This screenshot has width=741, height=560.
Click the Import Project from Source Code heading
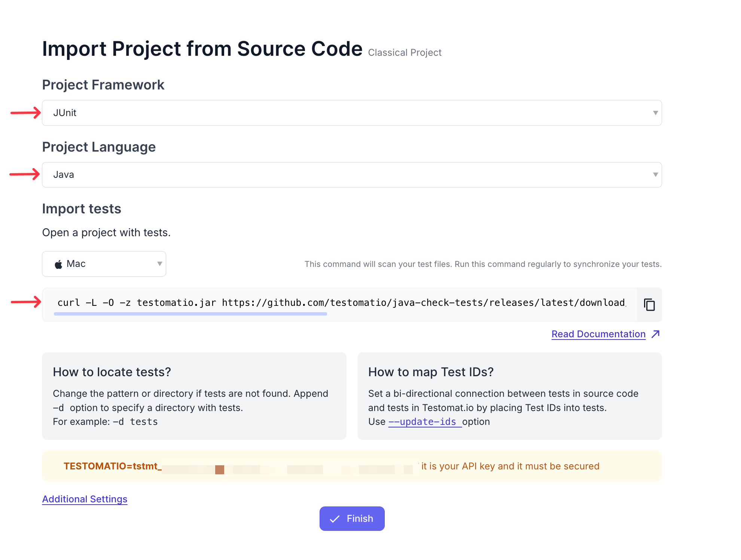tap(202, 49)
